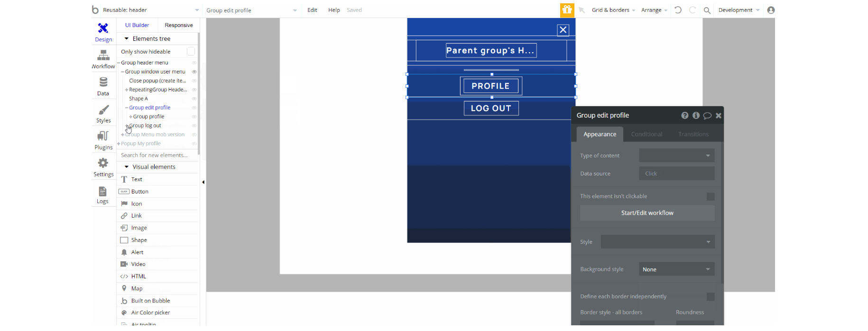Open the Data section

103,87
